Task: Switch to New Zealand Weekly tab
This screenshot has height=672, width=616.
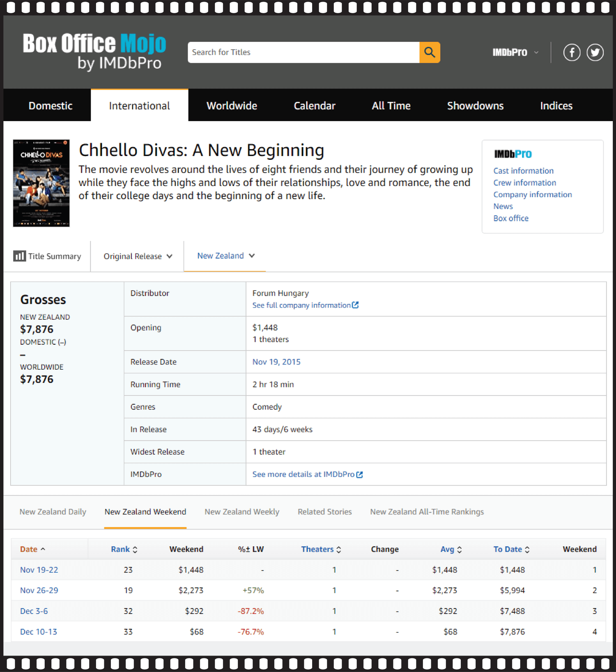Action: pos(242,512)
